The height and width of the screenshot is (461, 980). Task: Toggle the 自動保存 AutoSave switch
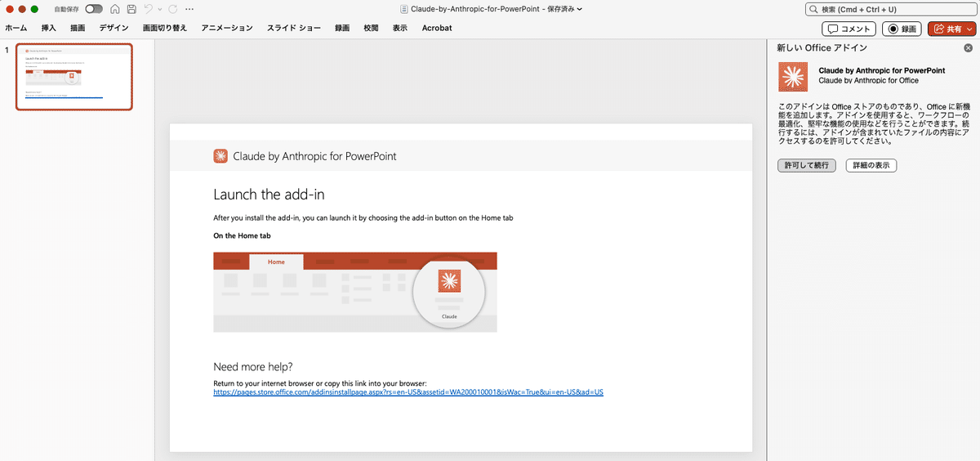point(94,9)
